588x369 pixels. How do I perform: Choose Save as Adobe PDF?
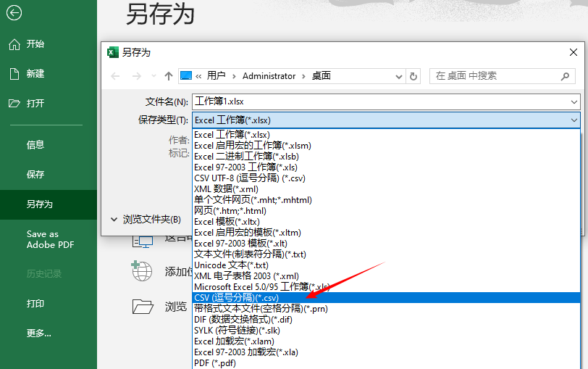(x=49, y=239)
